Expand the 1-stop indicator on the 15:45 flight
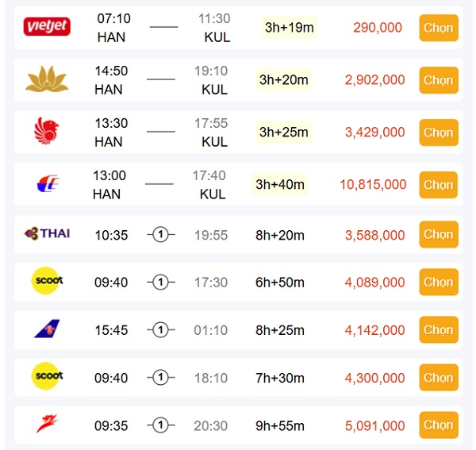Viewport: 476px width, 450px height. tap(161, 330)
